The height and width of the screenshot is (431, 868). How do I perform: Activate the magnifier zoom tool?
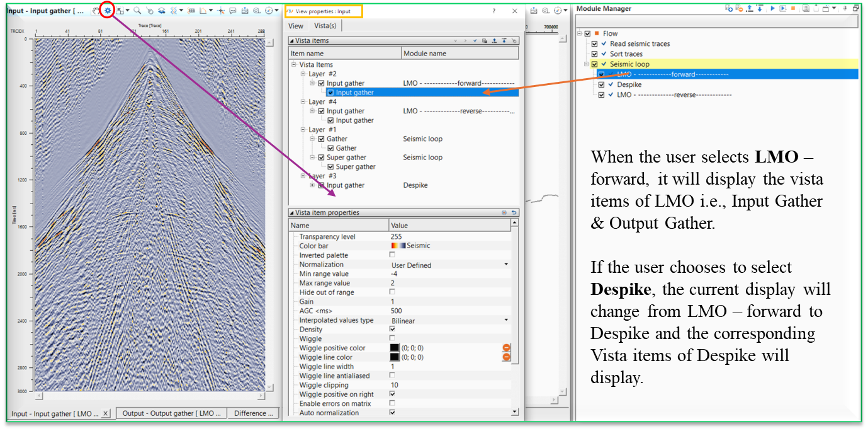click(x=137, y=11)
